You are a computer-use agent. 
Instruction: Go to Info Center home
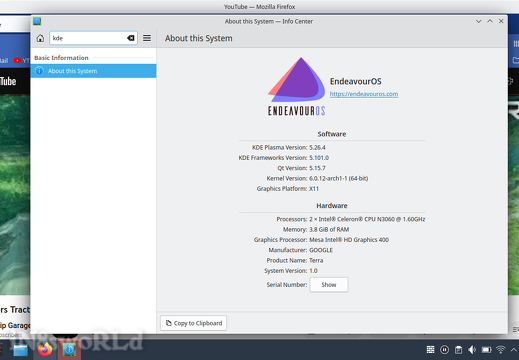[40, 38]
